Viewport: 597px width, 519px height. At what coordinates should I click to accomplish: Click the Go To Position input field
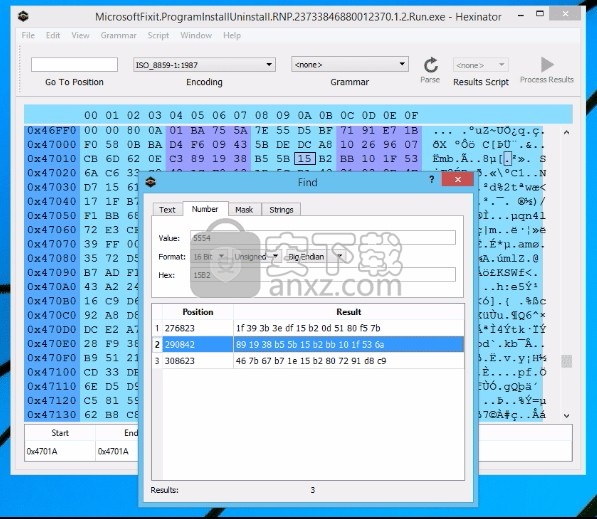pos(74,64)
